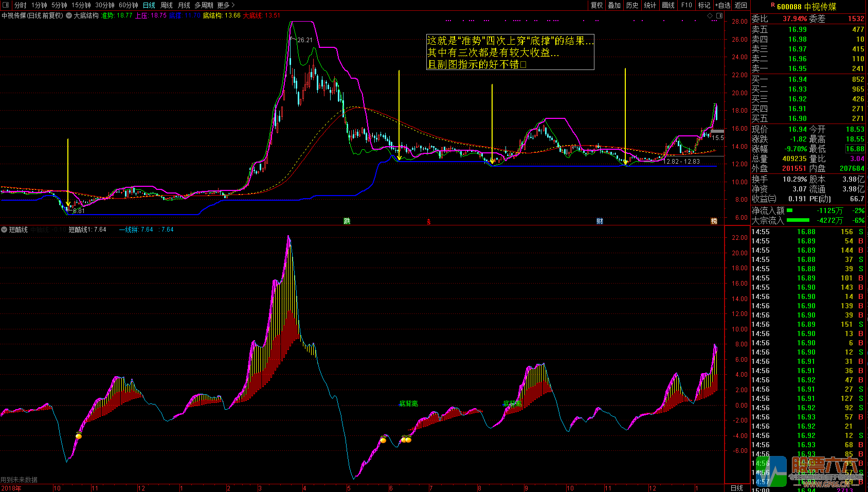Image resolution: width=868 pixels, height=492 pixels.
Task: Click the small panel layout icon near price axis
Action: click(x=719, y=16)
